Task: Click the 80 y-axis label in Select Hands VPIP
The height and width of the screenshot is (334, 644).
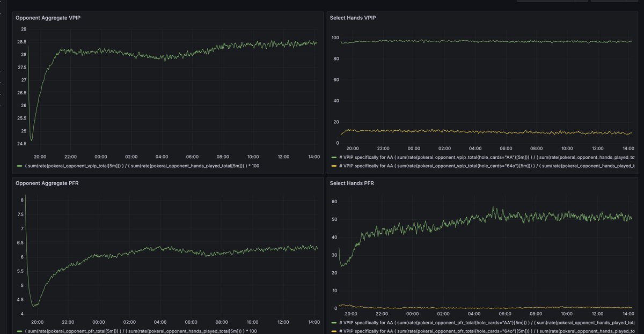Action: (x=336, y=59)
